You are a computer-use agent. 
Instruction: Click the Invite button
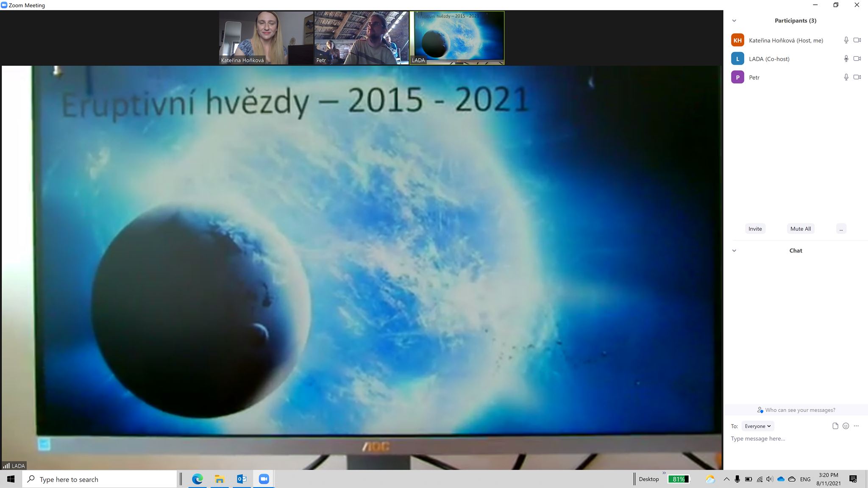click(755, 229)
